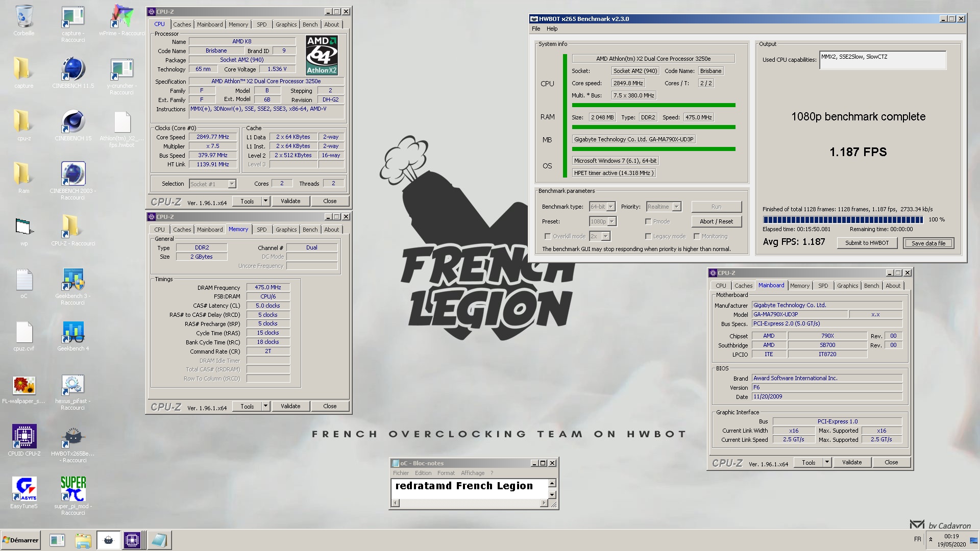Viewport: 980px width, 551px height.
Task: Open FL-wallpaper image file icon
Action: pyautogui.click(x=23, y=387)
